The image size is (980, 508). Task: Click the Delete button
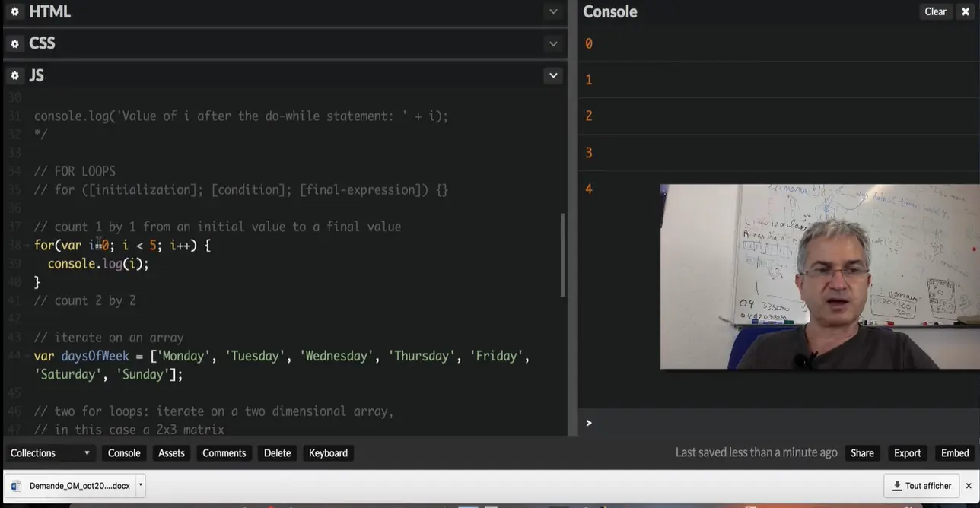click(x=277, y=453)
